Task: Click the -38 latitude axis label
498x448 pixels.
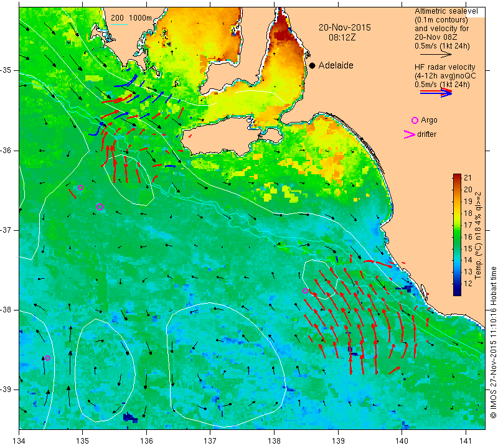Action: point(7,310)
